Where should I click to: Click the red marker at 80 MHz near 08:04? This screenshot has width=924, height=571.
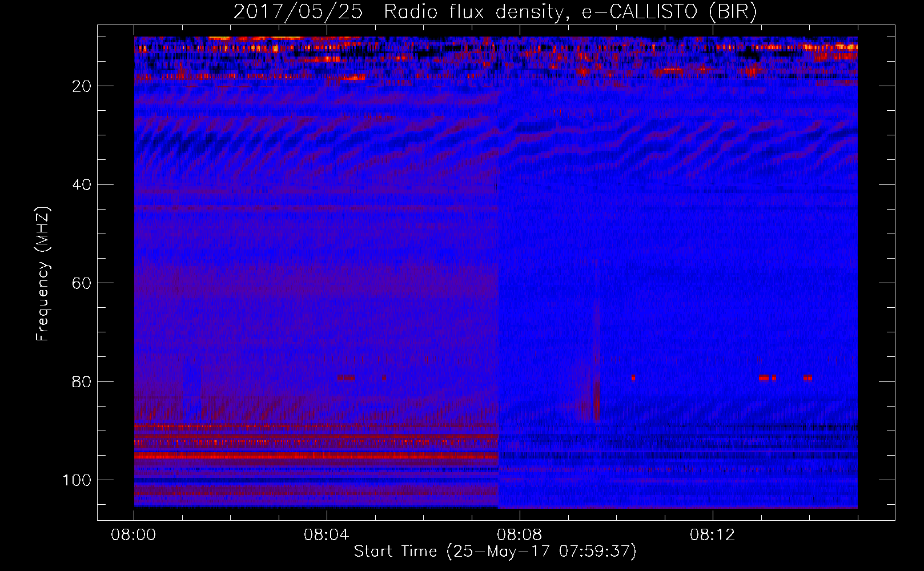346,377
